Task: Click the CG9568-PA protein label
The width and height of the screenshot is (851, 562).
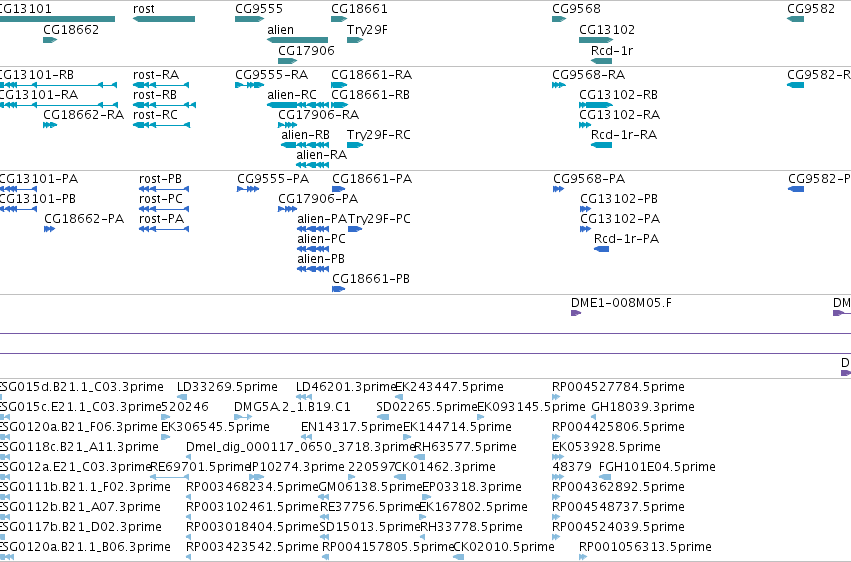Action: [589, 179]
